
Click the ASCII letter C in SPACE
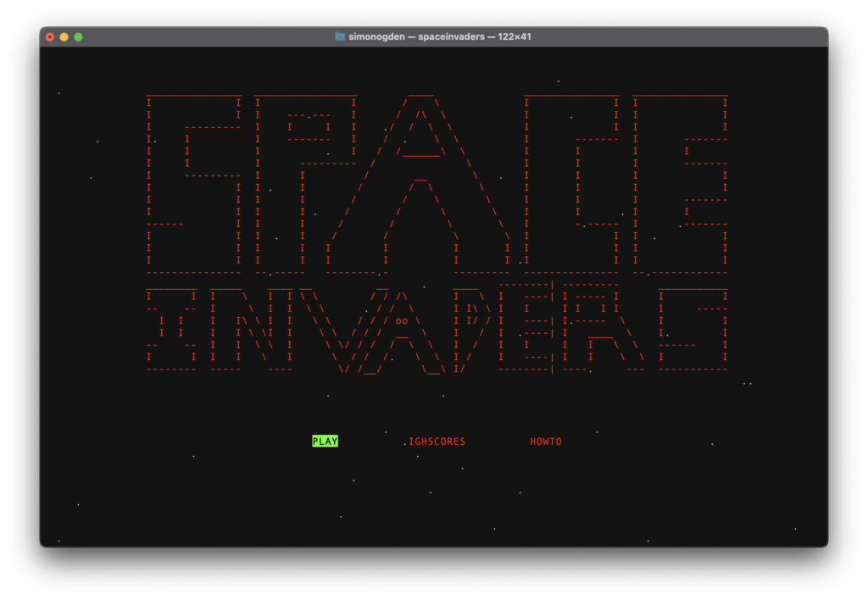(571, 186)
